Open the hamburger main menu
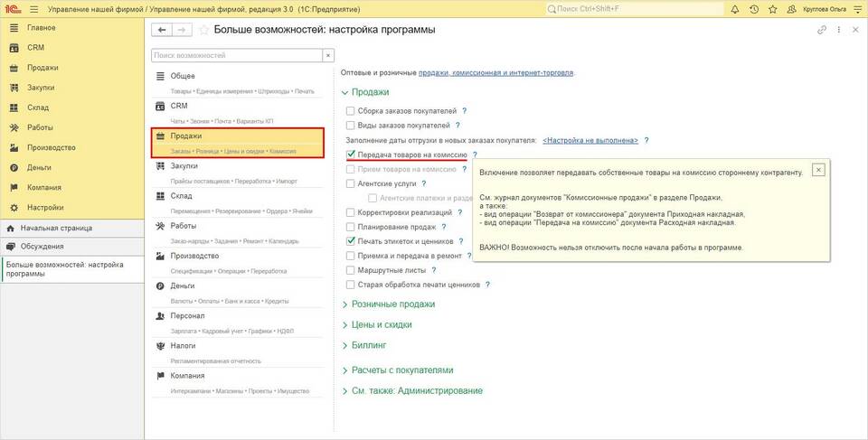The width and height of the screenshot is (868, 440). [x=33, y=9]
